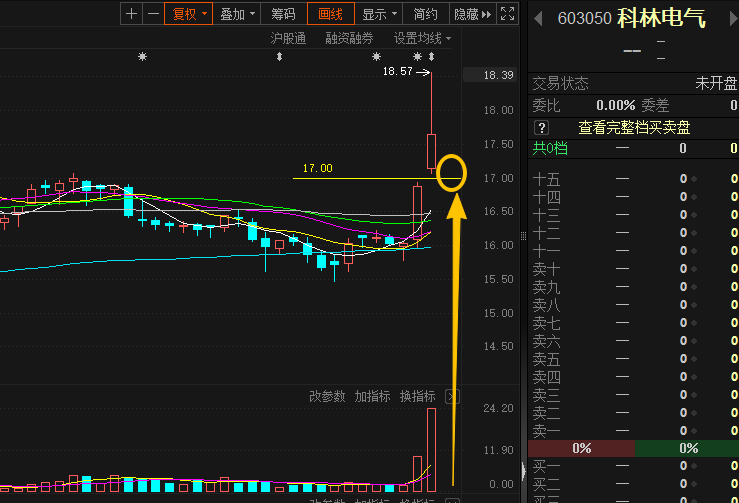Viewport: 739px width, 503px height.
Task: Click the green 0% buy ratio bar
Action: coord(687,448)
